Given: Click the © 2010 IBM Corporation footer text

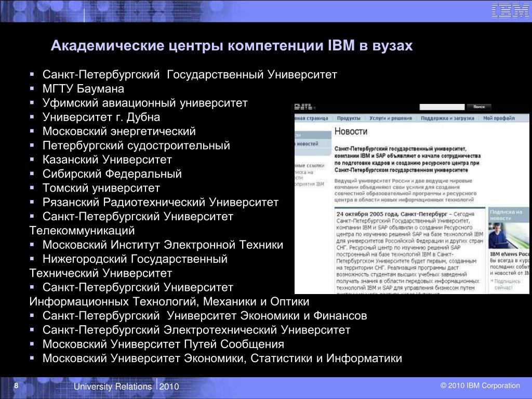Looking at the screenshot, I should coord(480,385).
